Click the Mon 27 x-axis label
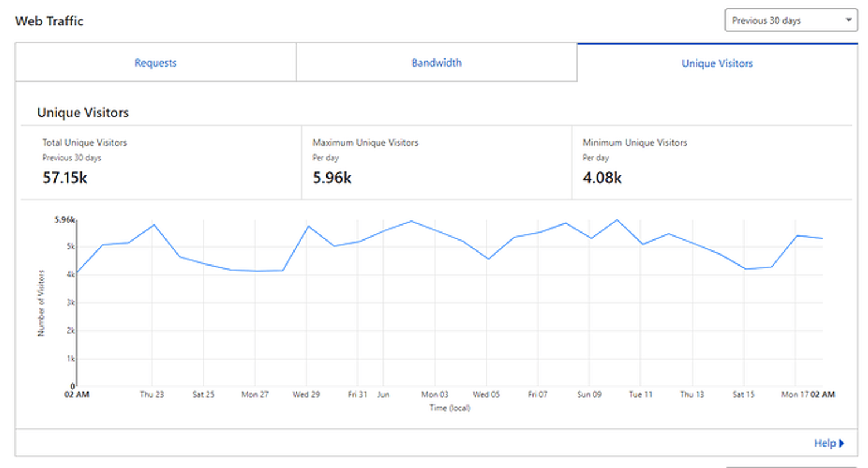Screen dimensions: 868x468 pos(255,395)
